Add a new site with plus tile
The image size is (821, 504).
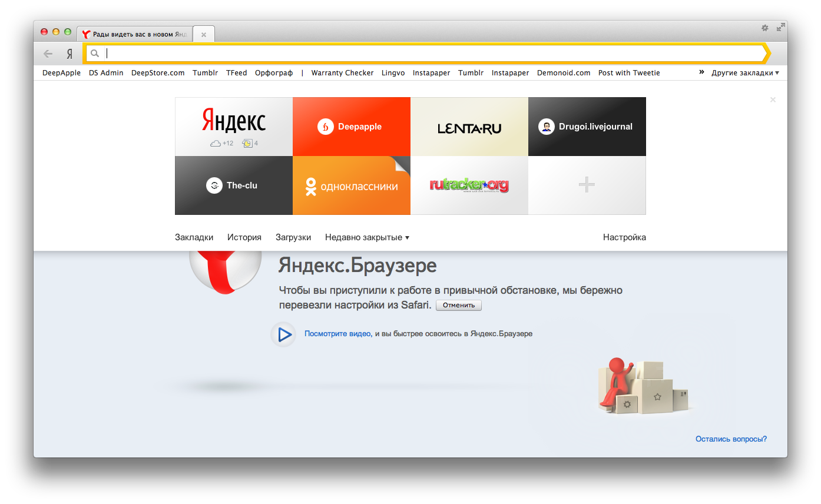coord(587,185)
